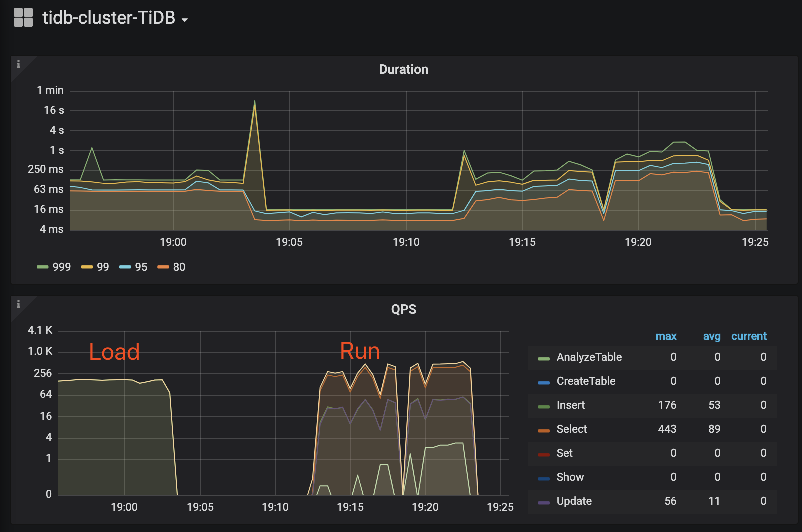This screenshot has width=802, height=532.
Task: Click the yellow 99 legend color swatch
Action: (x=87, y=267)
